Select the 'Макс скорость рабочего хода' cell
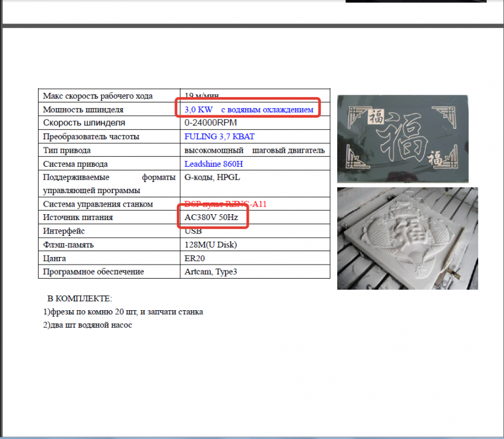The height and width of the screenshot is (439, 504). pos(98,96)
